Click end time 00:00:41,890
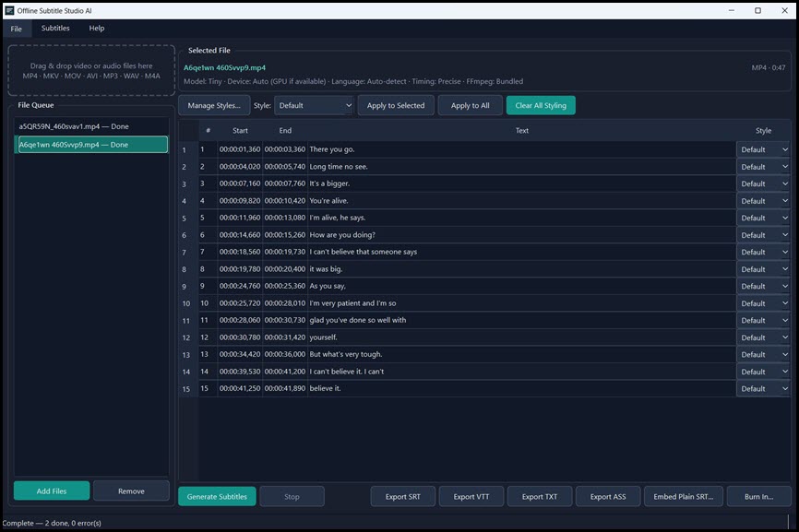 tap(285, 388)
